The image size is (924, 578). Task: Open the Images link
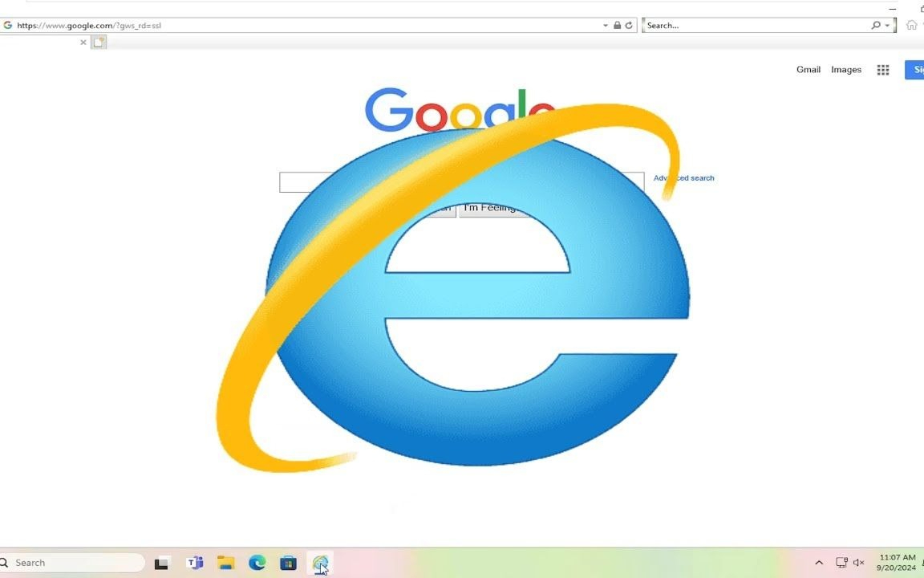point(846,70)
